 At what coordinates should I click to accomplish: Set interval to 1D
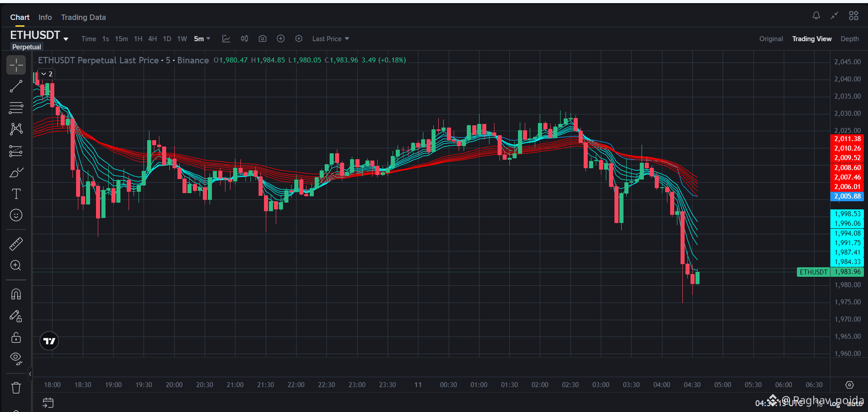coord(167,39)
